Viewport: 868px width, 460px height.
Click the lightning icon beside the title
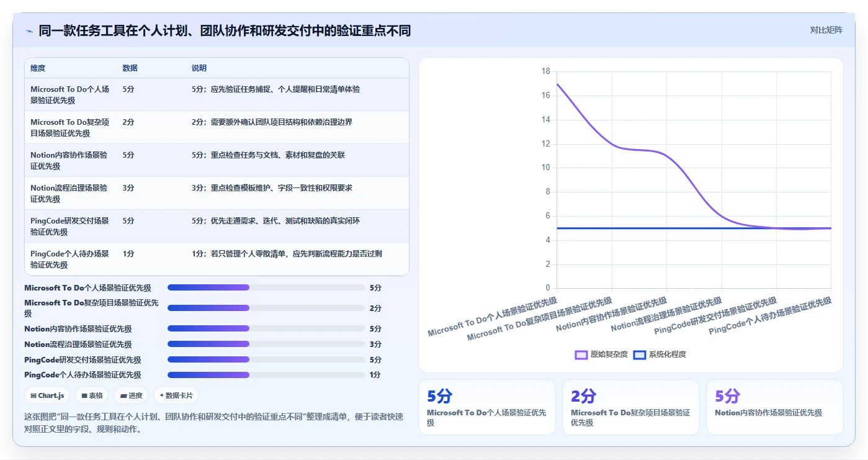pyautogui.click(x=29, y=31)
